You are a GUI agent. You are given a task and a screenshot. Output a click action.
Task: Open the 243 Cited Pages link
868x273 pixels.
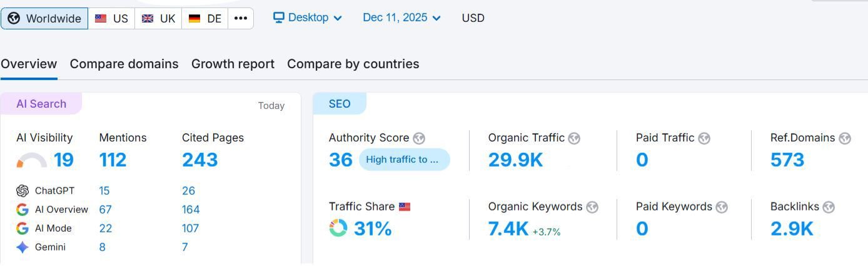199,160
